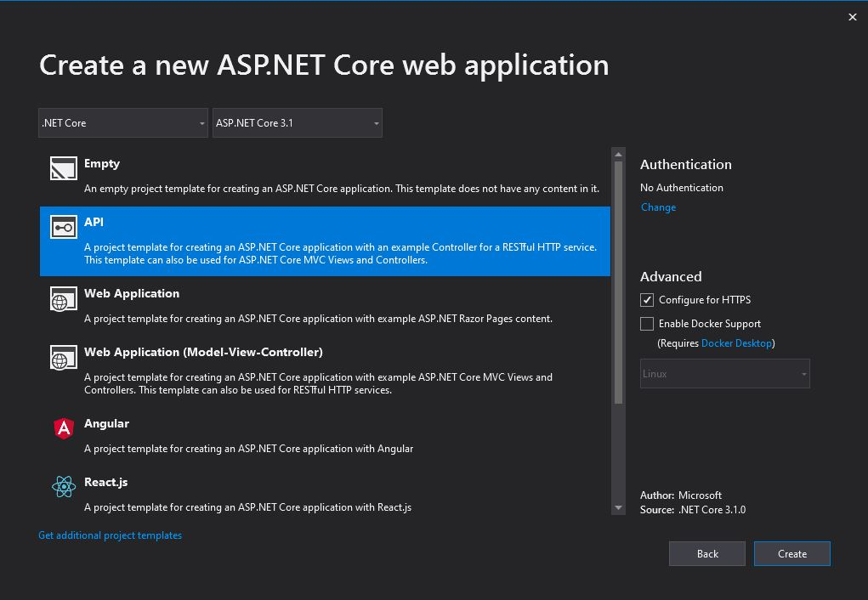Open the .NET Core framework dropdown
The width and height of the screenshot is (868, 600).
coord(123,123)
